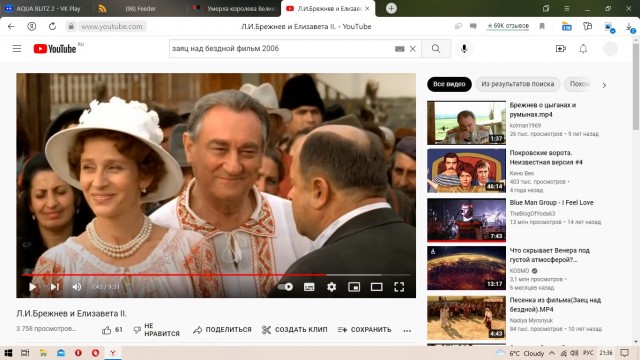Go back in browser navigation
The height and width of the screenshot is (360, 640).
[x=11, y=27]
